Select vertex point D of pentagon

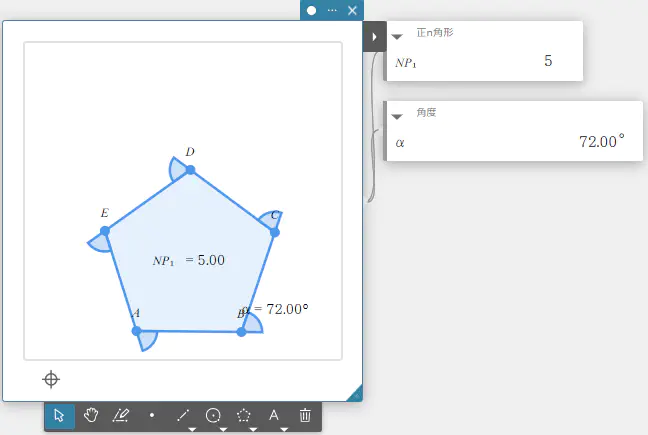[x=190, y=169]
